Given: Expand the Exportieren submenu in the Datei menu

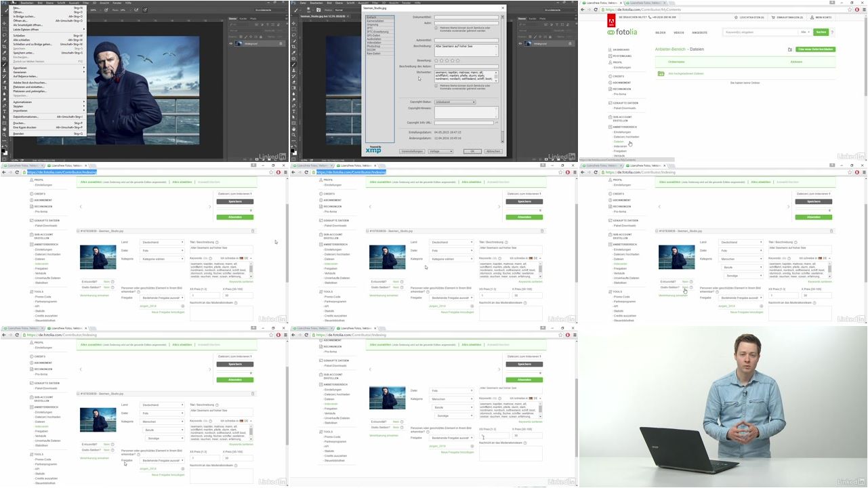Looking at the screenshot, I should click(x=47, y=68).
